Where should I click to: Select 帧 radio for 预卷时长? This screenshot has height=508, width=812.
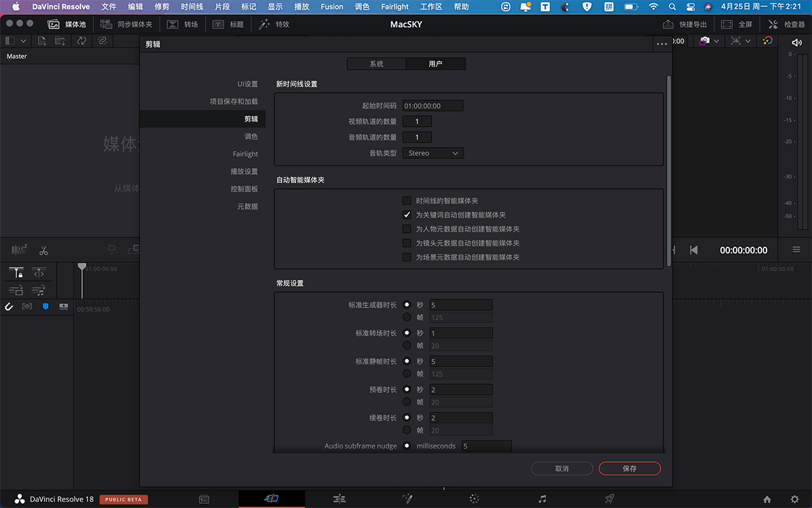coord(407,402)
